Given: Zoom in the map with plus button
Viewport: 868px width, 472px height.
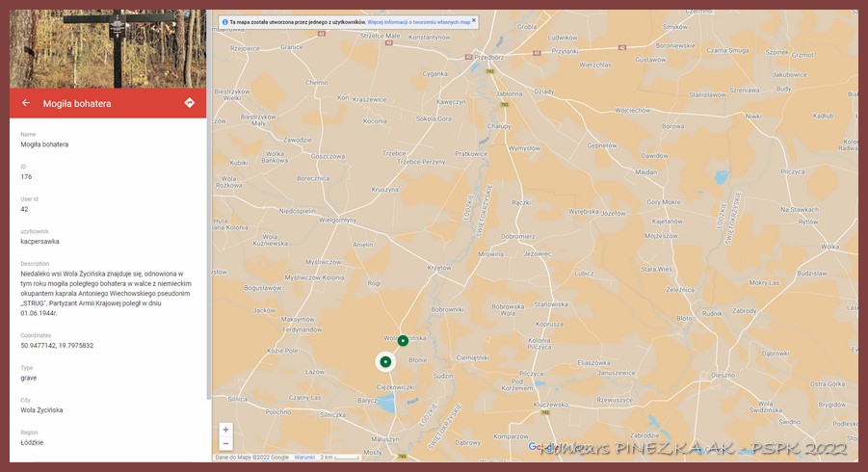Looking at the screenshot, I should pos(225,430).
